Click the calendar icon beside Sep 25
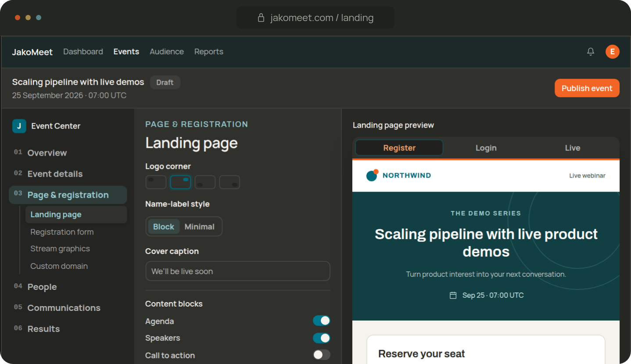This screenshot has height=364, width=631. pyautogui.click(x=453, y=295)
